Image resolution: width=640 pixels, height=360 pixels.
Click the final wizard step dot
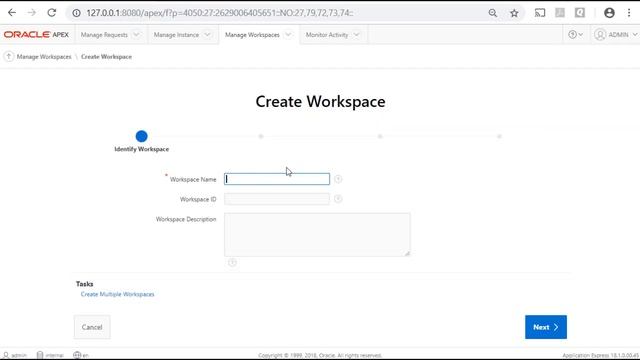499,136
